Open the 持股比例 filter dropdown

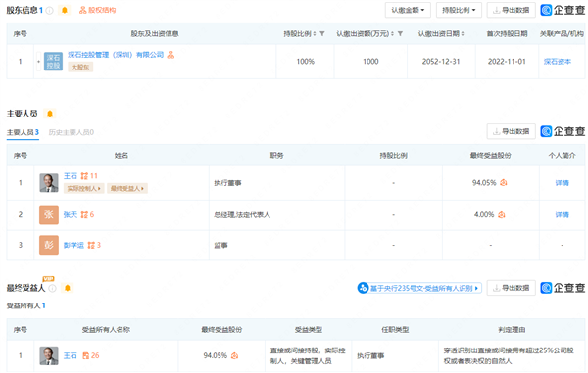tap(459, 10)
